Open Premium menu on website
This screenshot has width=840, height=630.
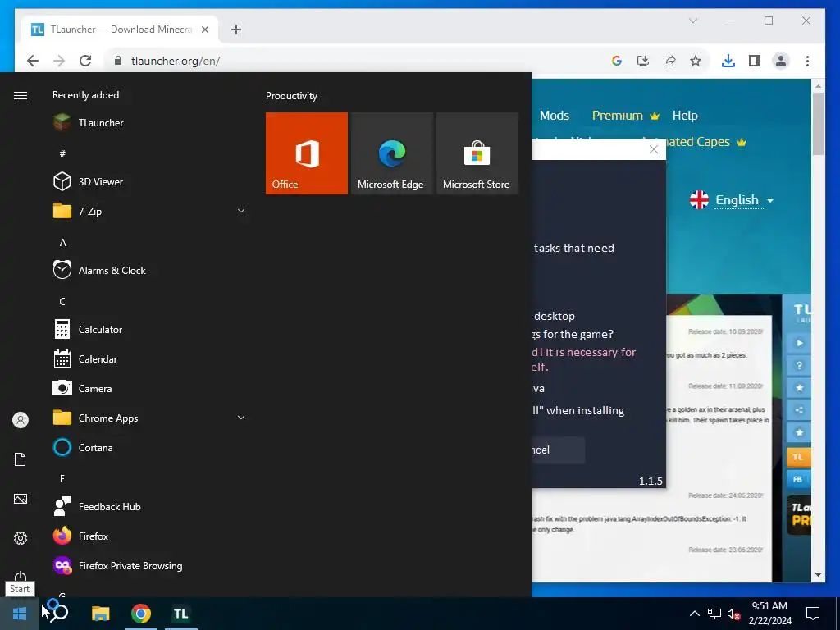(625, 116)
